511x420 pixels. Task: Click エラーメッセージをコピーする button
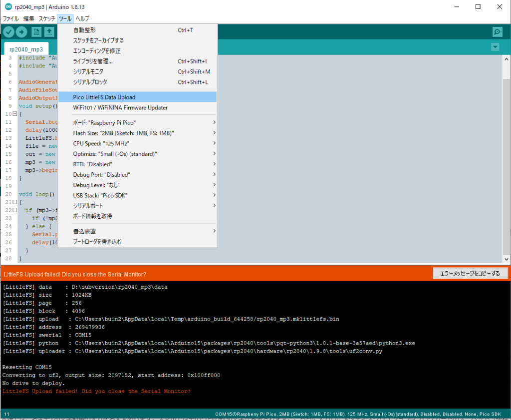coord(470,273)
